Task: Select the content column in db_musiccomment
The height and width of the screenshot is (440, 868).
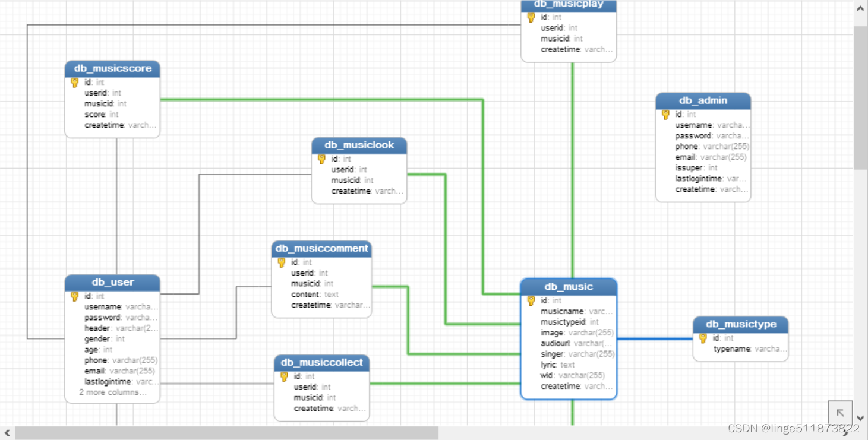Action: coord(315,295)
